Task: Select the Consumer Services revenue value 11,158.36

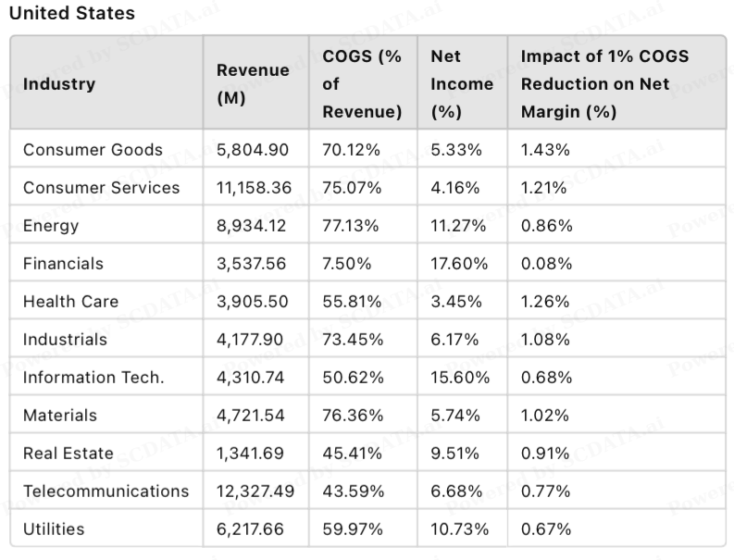Action: click(255, 188)
